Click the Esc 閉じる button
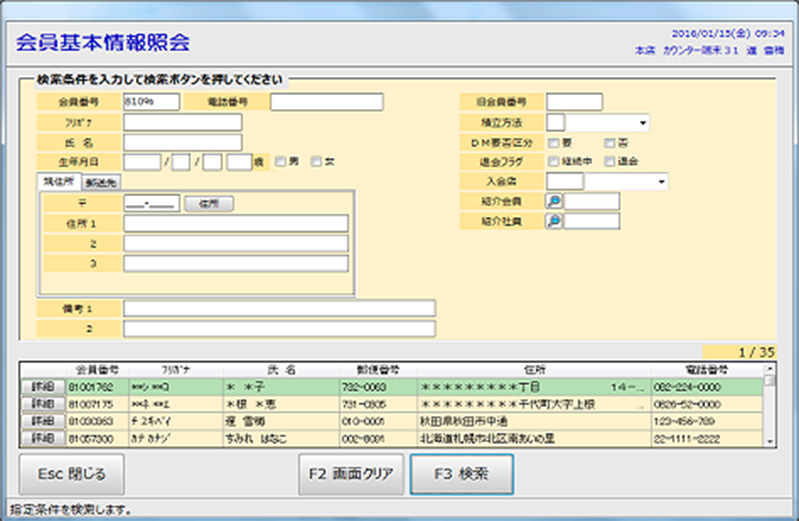Screen dimensions: 799x521 click(71, 474)
